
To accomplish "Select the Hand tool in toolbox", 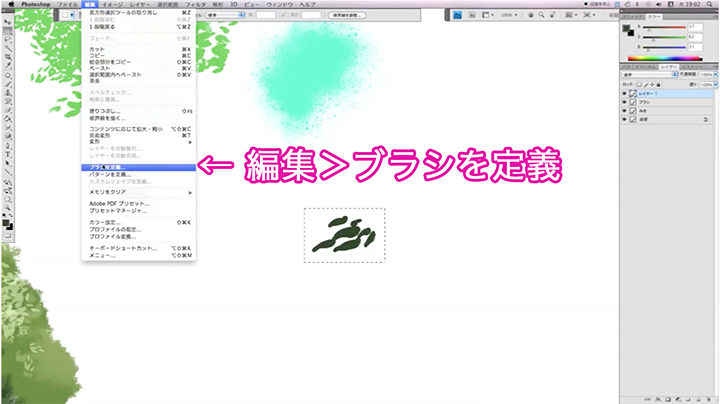I will tap(8, 200).
